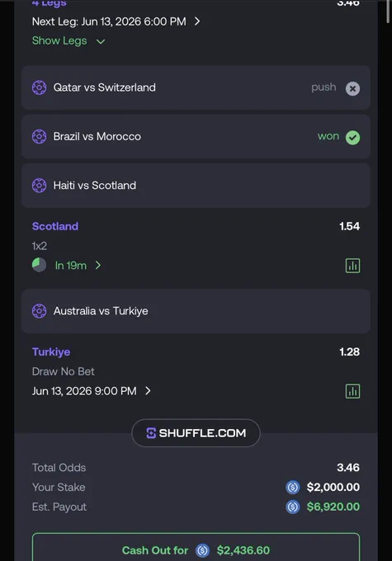Expand the In 19m match chevron

point(98,265)
